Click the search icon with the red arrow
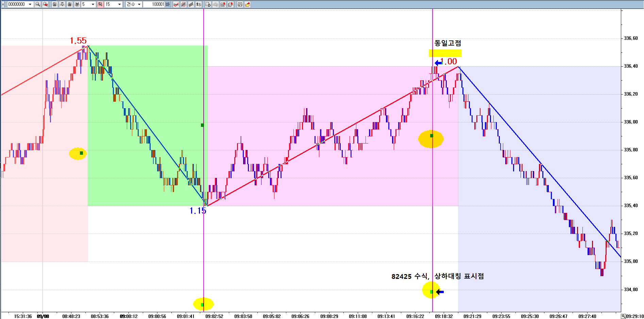644x319 pixels. (45, 4)
